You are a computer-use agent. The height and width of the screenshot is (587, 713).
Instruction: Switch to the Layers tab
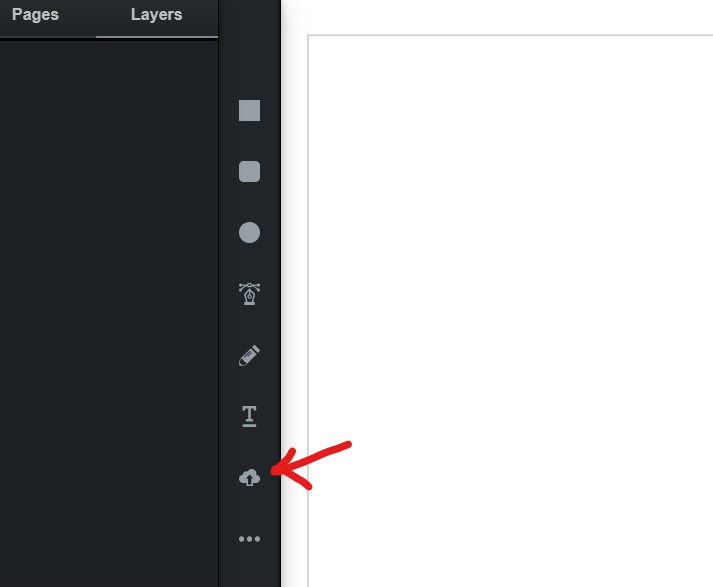pyautogui.click(x=156, y=15)
